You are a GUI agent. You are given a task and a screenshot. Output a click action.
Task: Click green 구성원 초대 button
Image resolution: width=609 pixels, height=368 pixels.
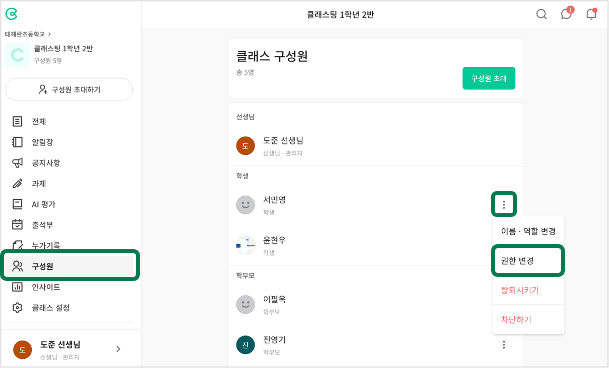pos(489,78)
